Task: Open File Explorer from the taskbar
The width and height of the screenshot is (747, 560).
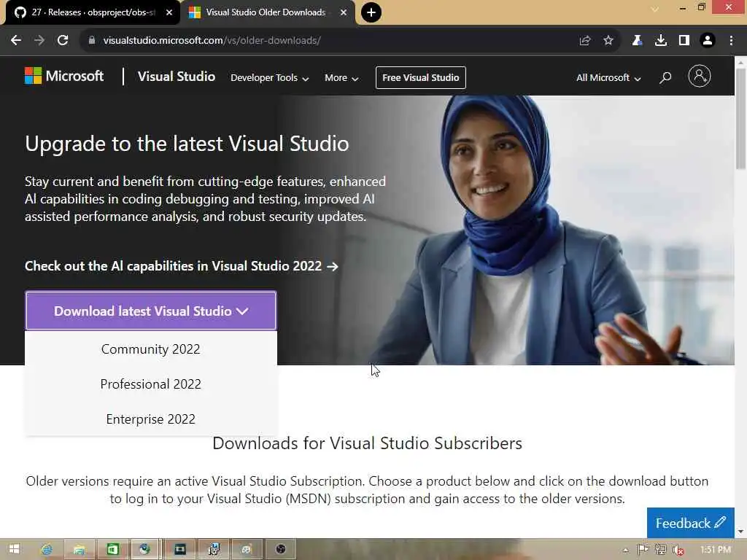Action: 80,550
